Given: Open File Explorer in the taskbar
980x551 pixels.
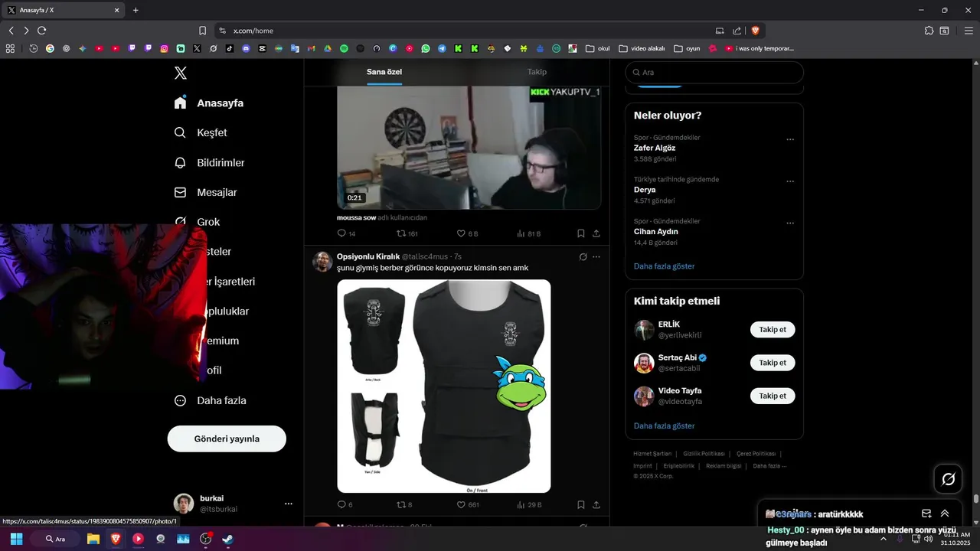Looking at the screenshot, I should click(93, 539).
